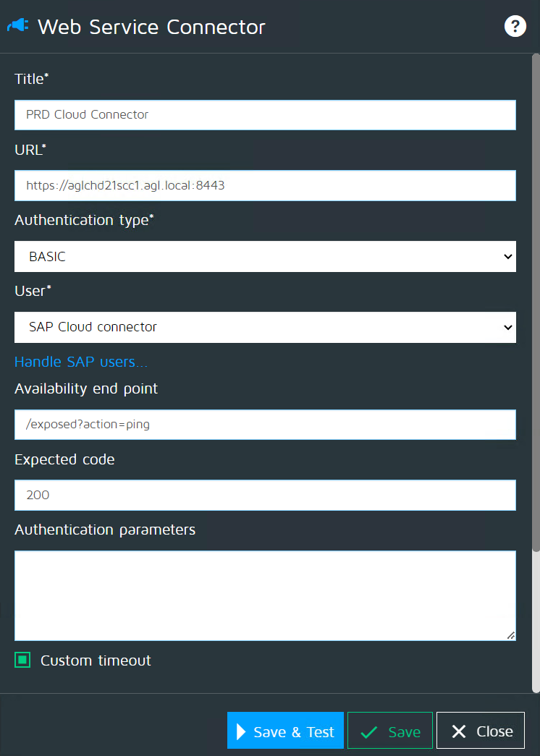
Task: Toggle the Custom timeout checkbox
Action: coord(23,660)
